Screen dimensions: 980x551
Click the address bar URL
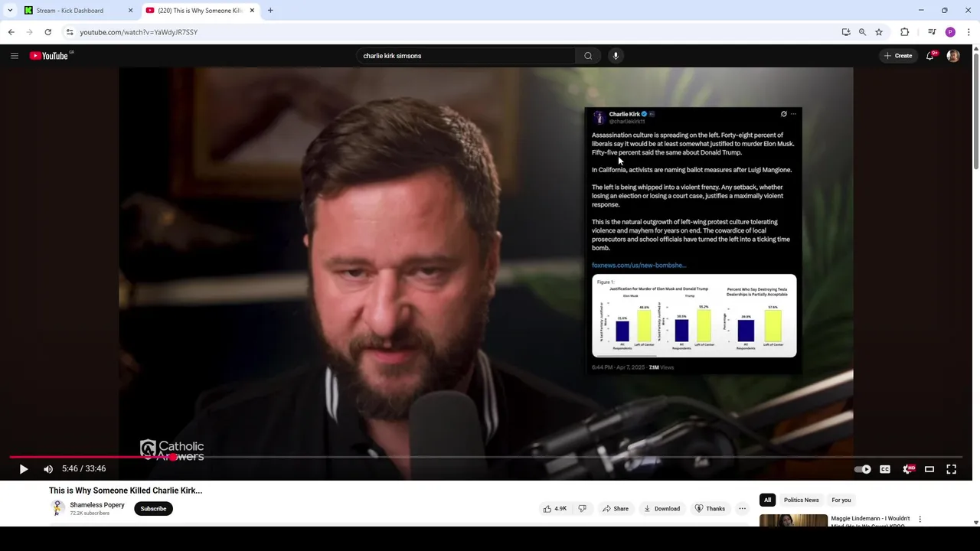pos(139,32)
